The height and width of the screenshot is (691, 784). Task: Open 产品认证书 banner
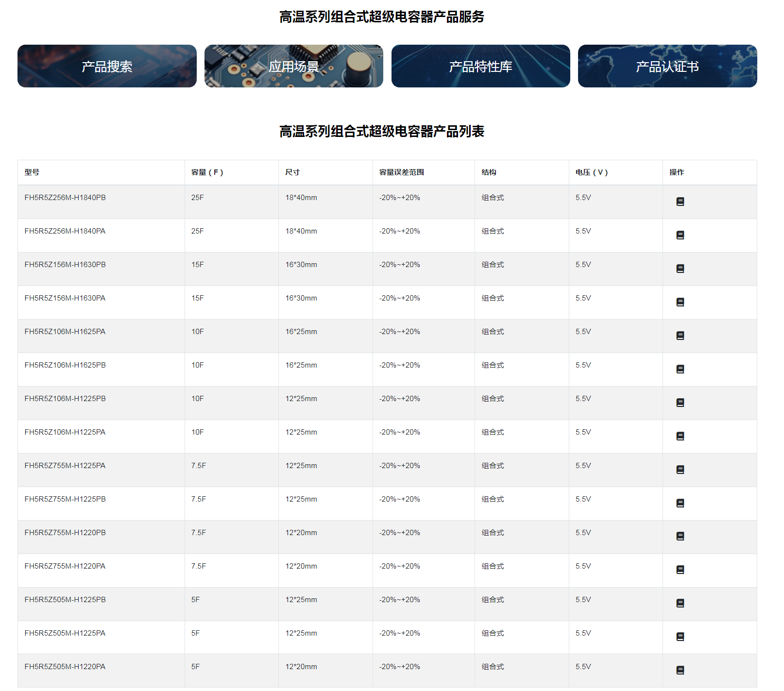tap(667, 66)
